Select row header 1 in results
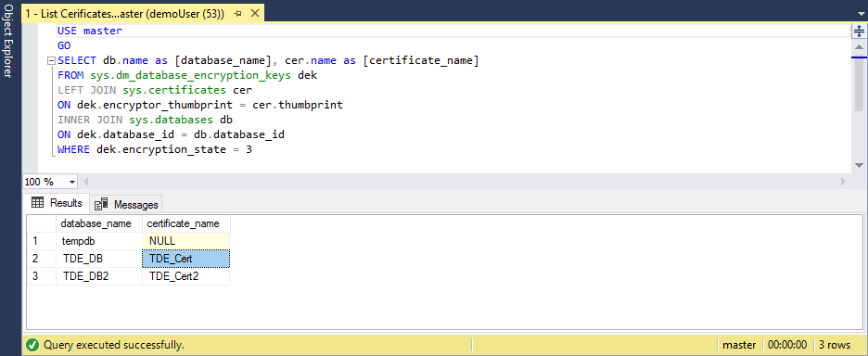The width and height of the screenshot is (868, 356). pyautogui.click(x=42, y=241)
